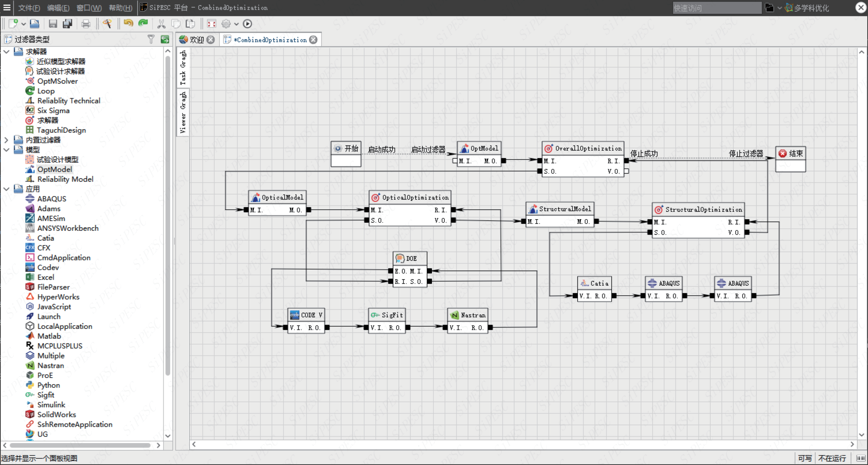This screenshot has height=465, width=868.
Task: Click the canvas horizontal scrollbar track
Action: tap(523, 444)
